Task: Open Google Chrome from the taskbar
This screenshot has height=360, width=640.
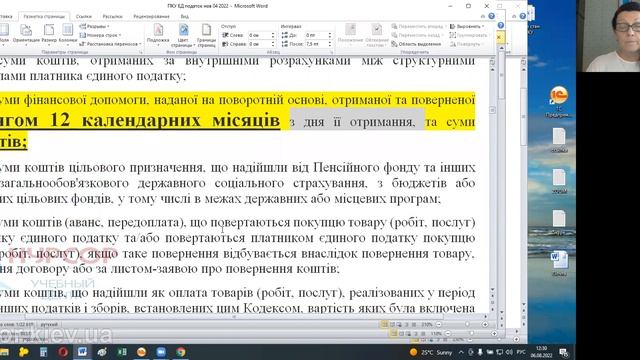Action: pos(180,352)
